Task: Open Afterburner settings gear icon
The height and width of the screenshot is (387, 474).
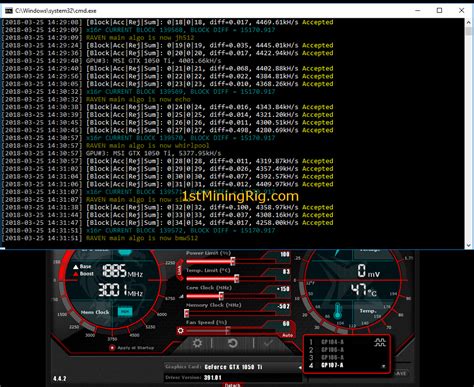Action: (x=197, y=343)
